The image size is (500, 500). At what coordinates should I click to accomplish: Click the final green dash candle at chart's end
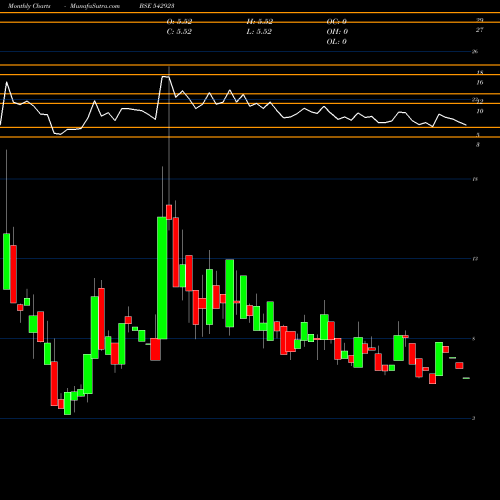click(466, 378)
